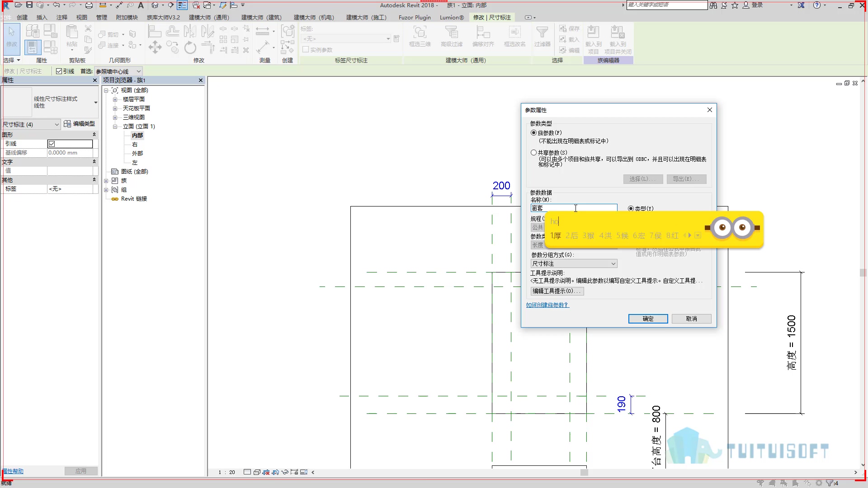Select the Move tool icon in Modify panel
868x488 pixels.
(x=155, y=47)
